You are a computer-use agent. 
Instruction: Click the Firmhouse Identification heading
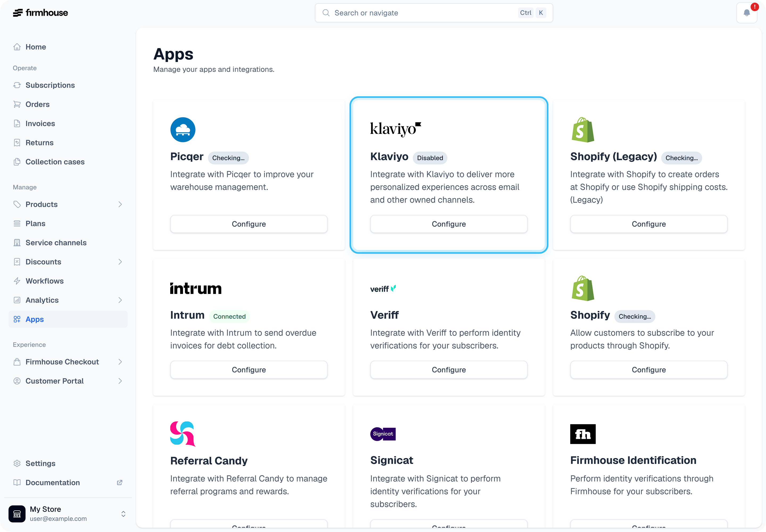tap(633, 460)
